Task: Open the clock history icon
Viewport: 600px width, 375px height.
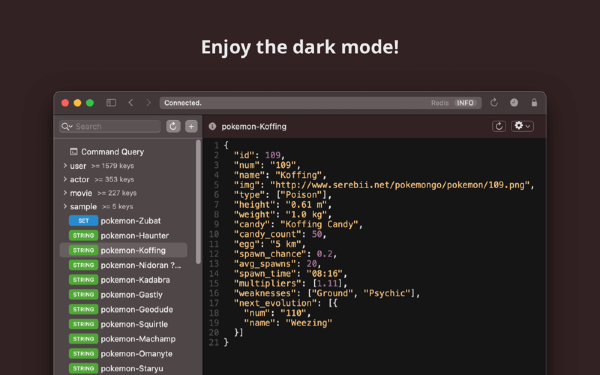Action: pyautogui.click(x=514, y=103)
